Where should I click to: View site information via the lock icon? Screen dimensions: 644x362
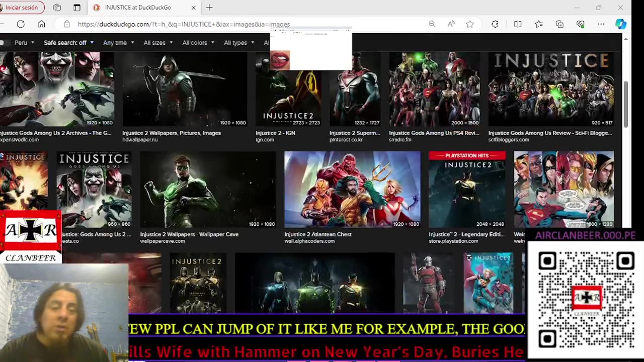(66, 24)
